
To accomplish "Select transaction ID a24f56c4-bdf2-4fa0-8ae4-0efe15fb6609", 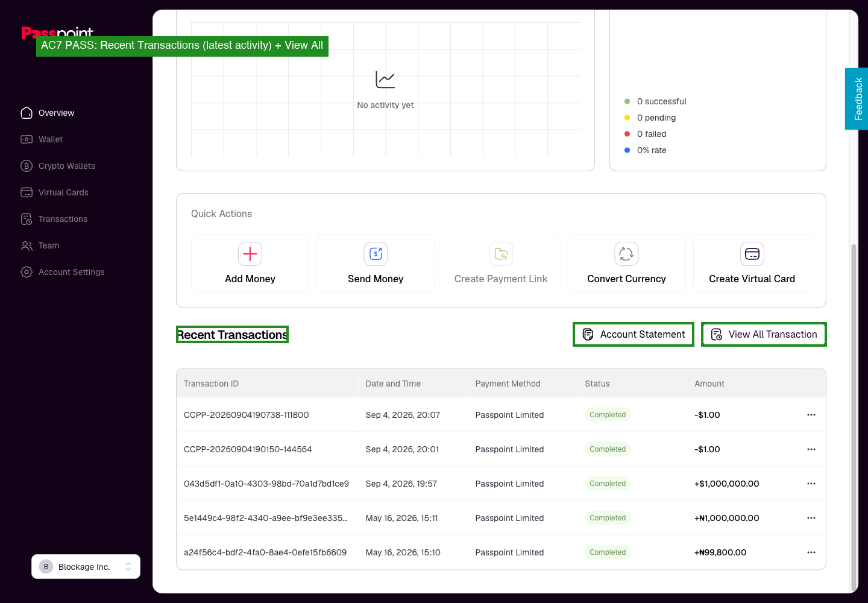I will click(x=265, y=552).
